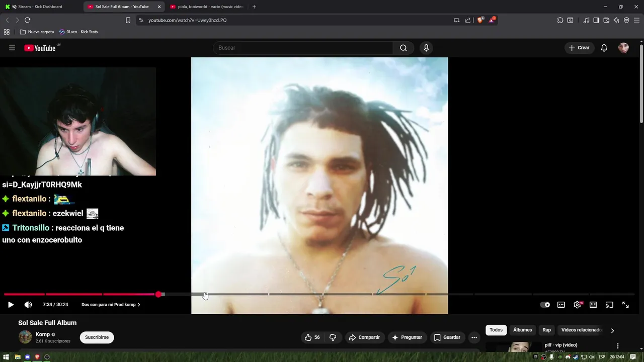Click the address bar URL

188,20
